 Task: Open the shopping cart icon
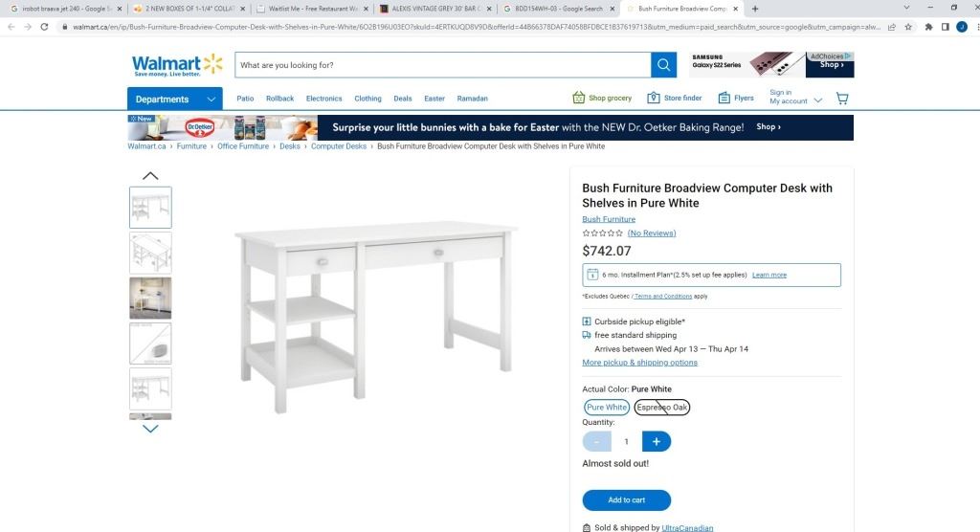pos(842,99)
